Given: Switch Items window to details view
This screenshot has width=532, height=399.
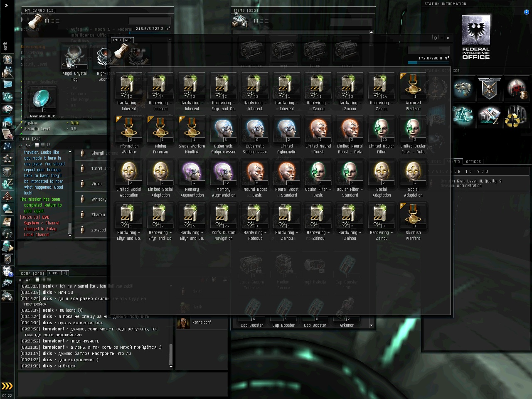Looking at the screenshot, I should 261,21.
